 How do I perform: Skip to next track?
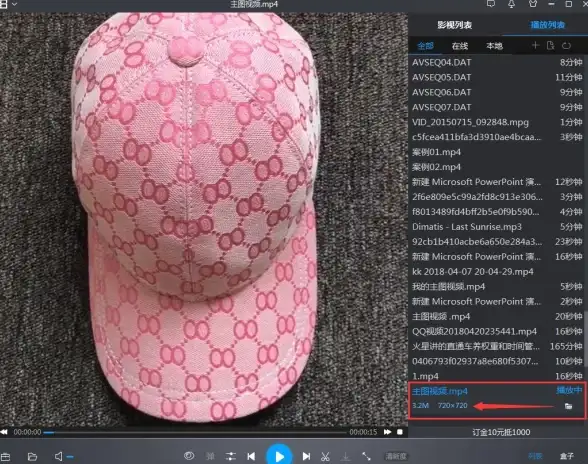(306, 456)
